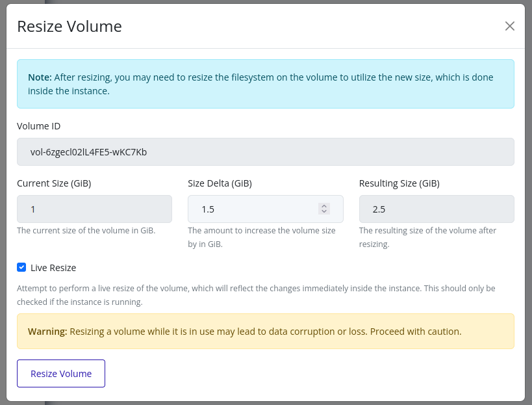Close the Resize Volume dialog
The height and width of the screenshot is (405, 532).
pyautogui.click(x=510, y=26)
